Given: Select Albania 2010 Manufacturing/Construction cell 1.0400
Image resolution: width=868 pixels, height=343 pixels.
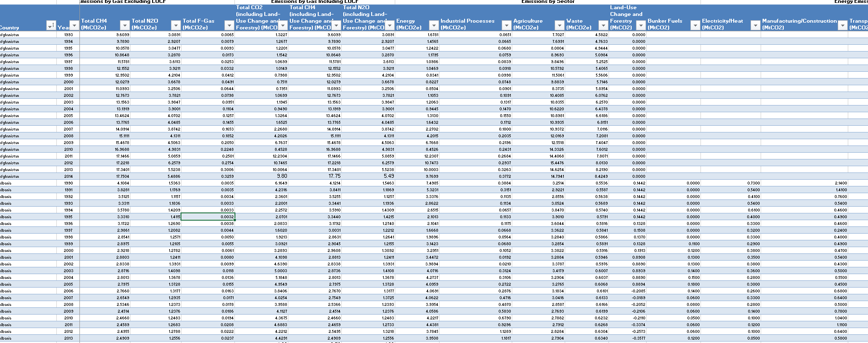Looking at the screenshot, I should pyautogui.click(x=804, y=318).
